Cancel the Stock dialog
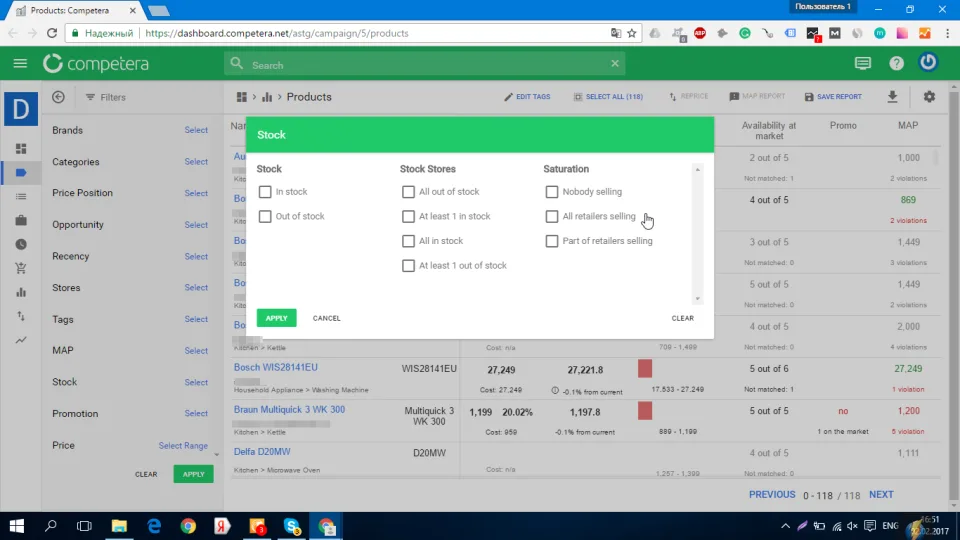The height and width of the screenshot is (540, 960). click(x=326, y=318)
